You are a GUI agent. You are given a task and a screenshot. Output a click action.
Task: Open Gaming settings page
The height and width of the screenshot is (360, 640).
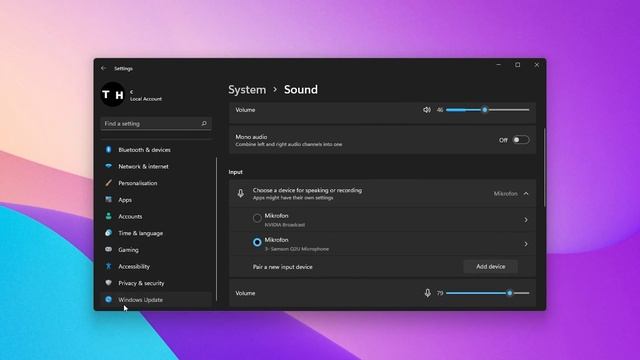click(x=156, y=250)
